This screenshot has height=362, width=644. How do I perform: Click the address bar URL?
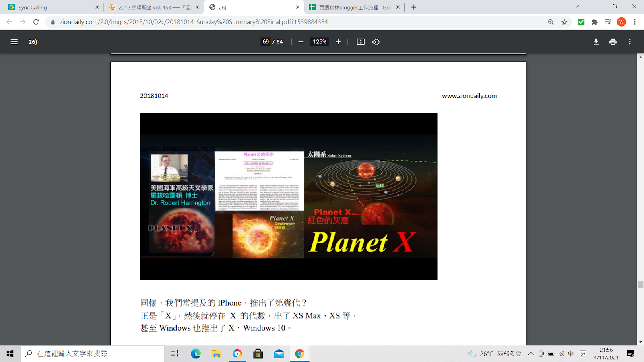pos(194,22)
